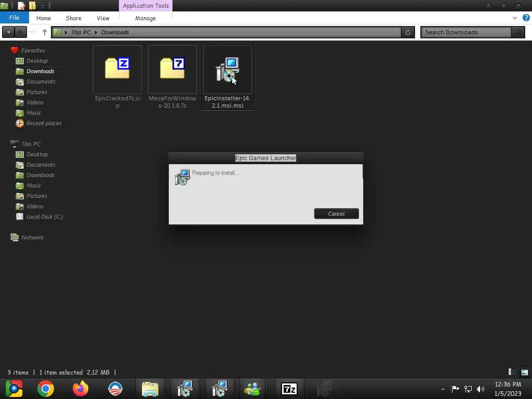The height and width of the screenshot is (399, 532).
Task: Select the EpicInstaller-14.2.1.msi installer icon
Action: (x=228, y=70)
